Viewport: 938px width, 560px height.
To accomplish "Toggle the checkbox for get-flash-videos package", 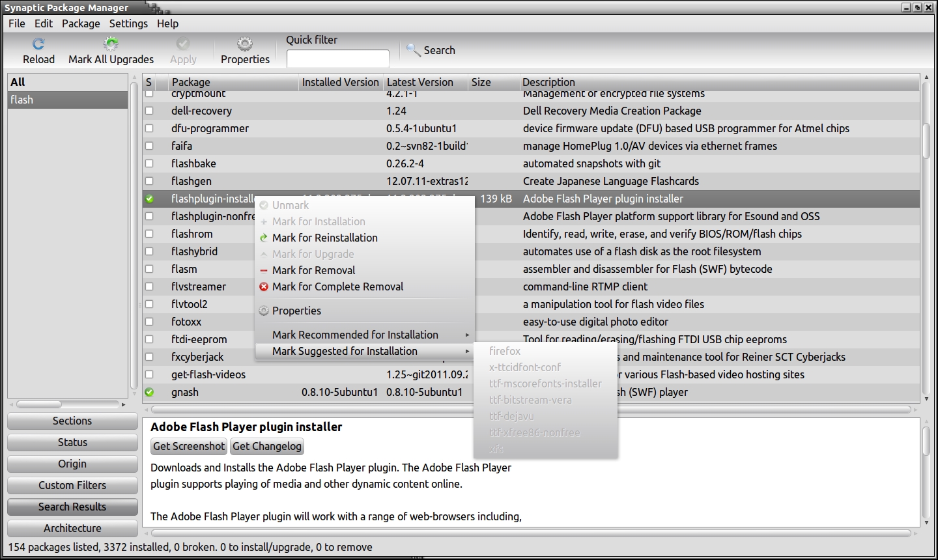I will pyautogui.click(x=149, y=374).
